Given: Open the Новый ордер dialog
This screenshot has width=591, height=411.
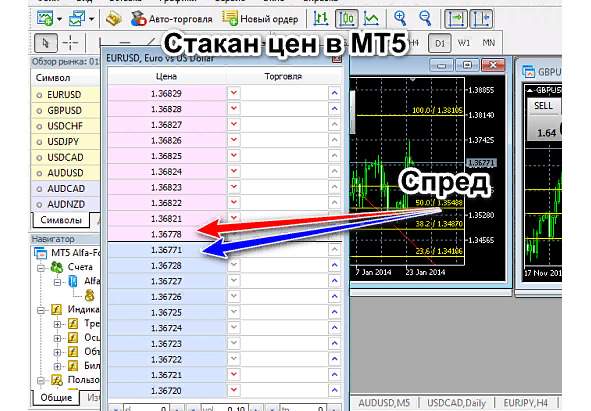Looking at the screenshot, I should click(260, 18).
